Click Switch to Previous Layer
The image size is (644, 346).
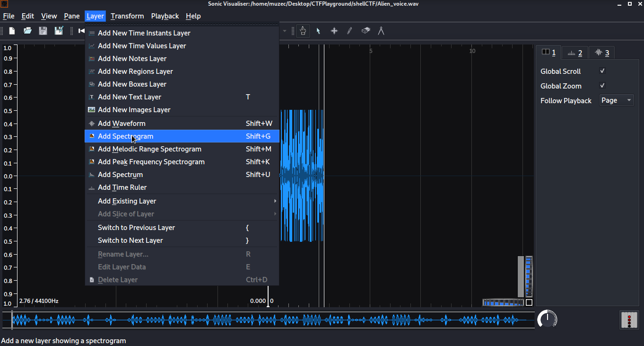[182, 228]
